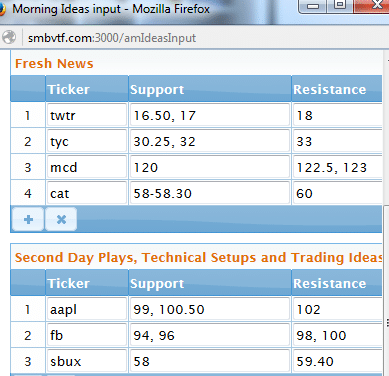Edit the sbux support field with 58
This screenshot has width=389, height=376.
(x=210, y=361)
